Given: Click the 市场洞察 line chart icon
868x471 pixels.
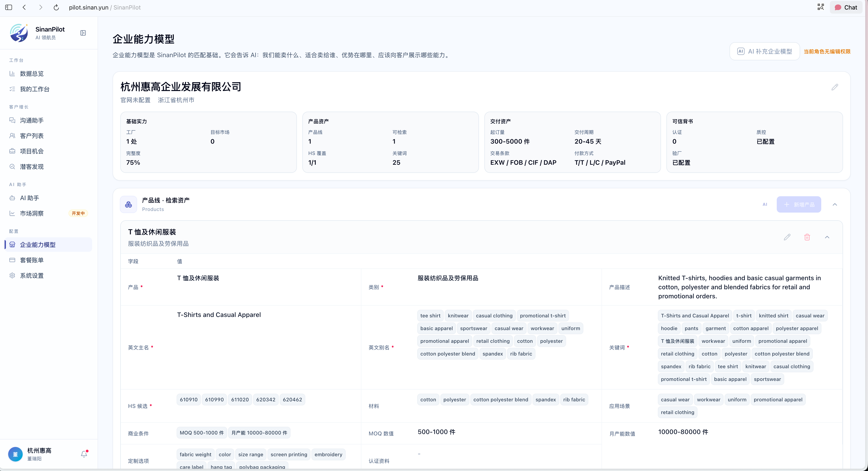Looking at the screenshot, I should click(x=12, y=213).
